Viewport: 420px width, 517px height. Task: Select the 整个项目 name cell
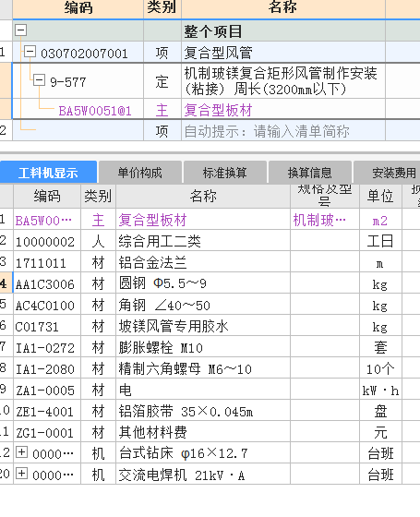283,31
